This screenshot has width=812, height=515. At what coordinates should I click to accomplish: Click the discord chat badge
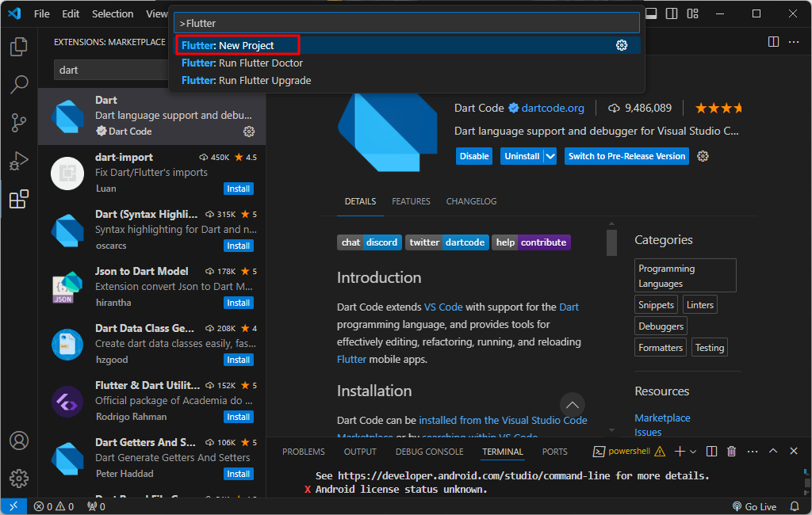point(370,242)
